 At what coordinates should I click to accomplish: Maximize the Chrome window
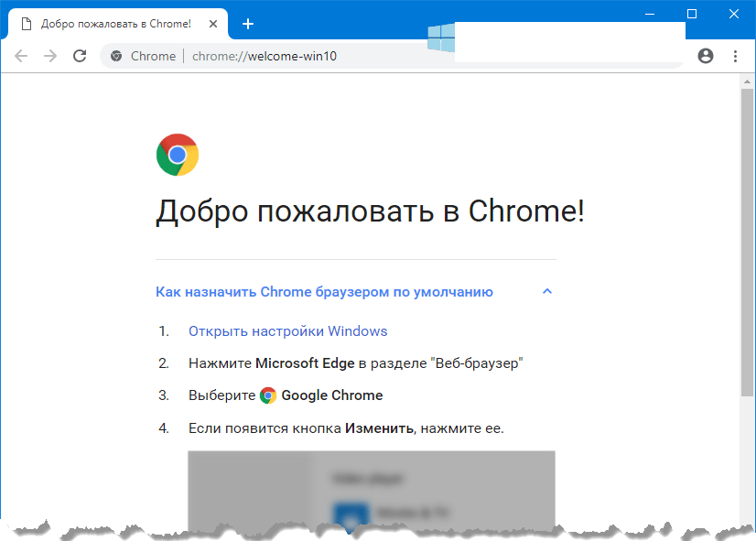click(692, 13)
